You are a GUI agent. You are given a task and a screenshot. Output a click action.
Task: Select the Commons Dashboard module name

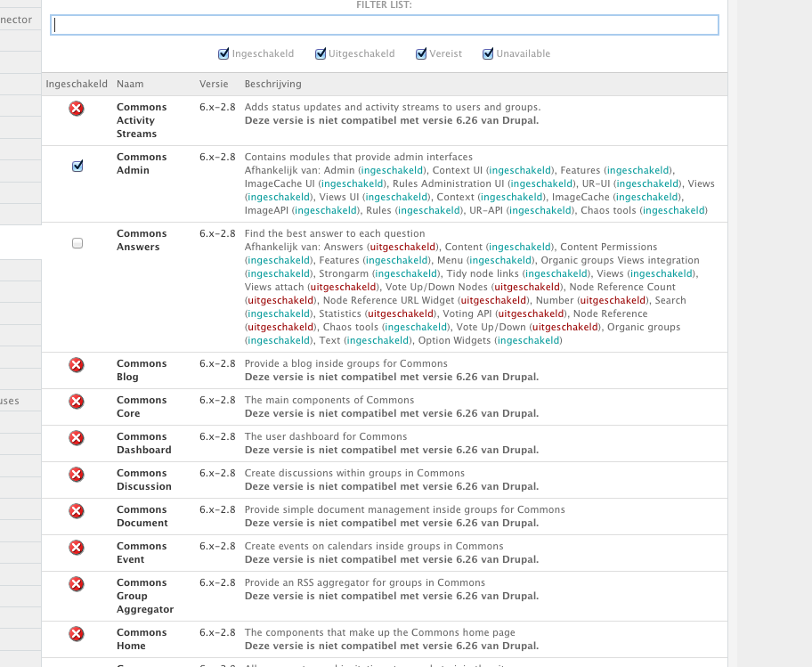pos(144,443)
